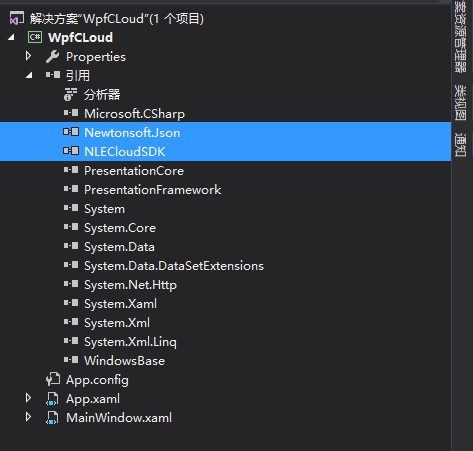Viewport: 473px width, 451px height.
Task: Select the App.config file
Action: [97, 380]
